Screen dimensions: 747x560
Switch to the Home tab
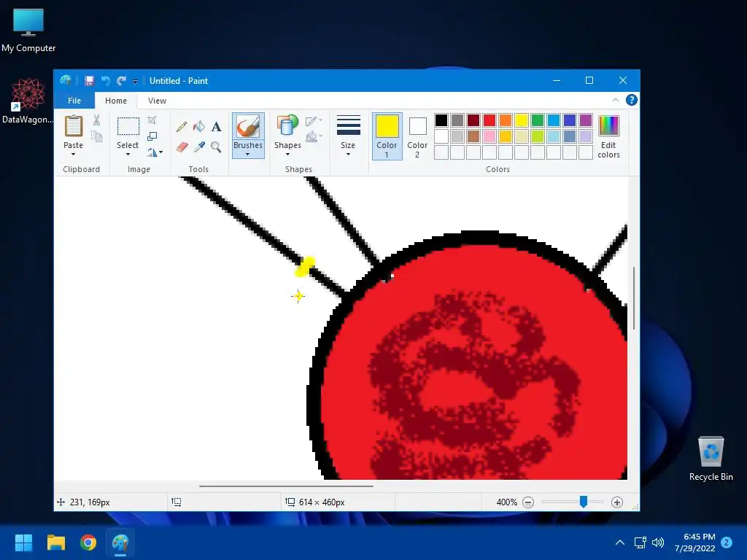(x=116, y=101)
